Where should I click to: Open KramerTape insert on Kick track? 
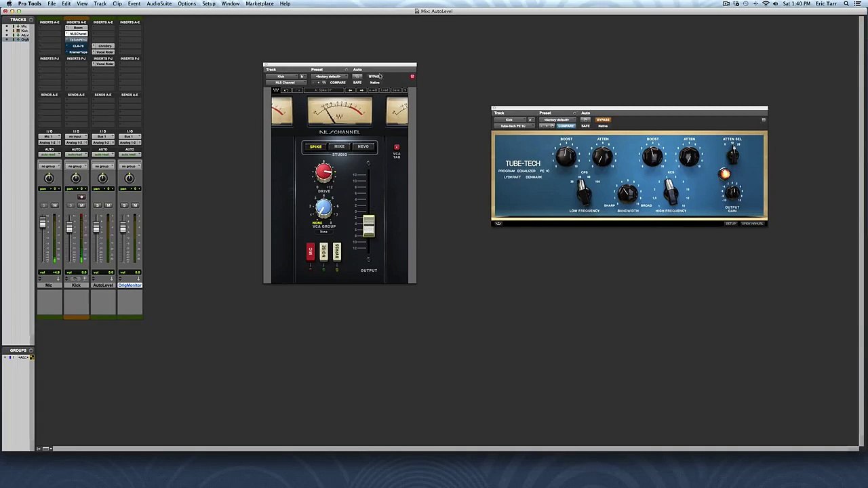point(77,52)
